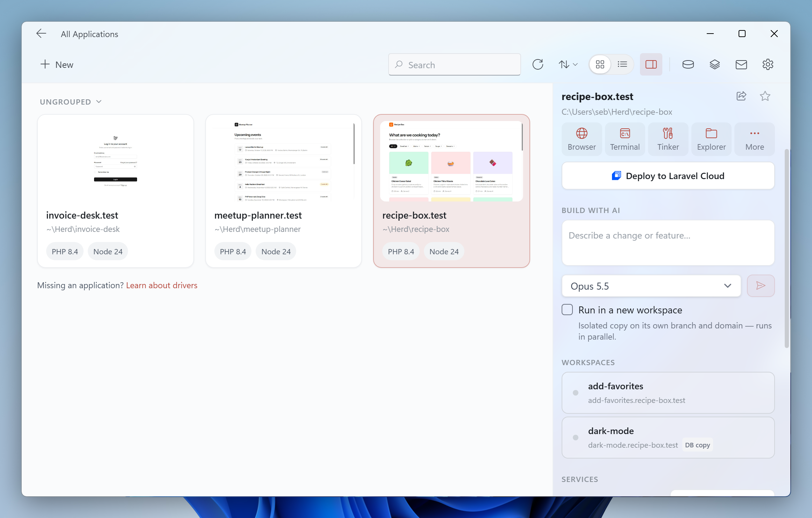
Task: Click All Applications title text
Action: 90,34
